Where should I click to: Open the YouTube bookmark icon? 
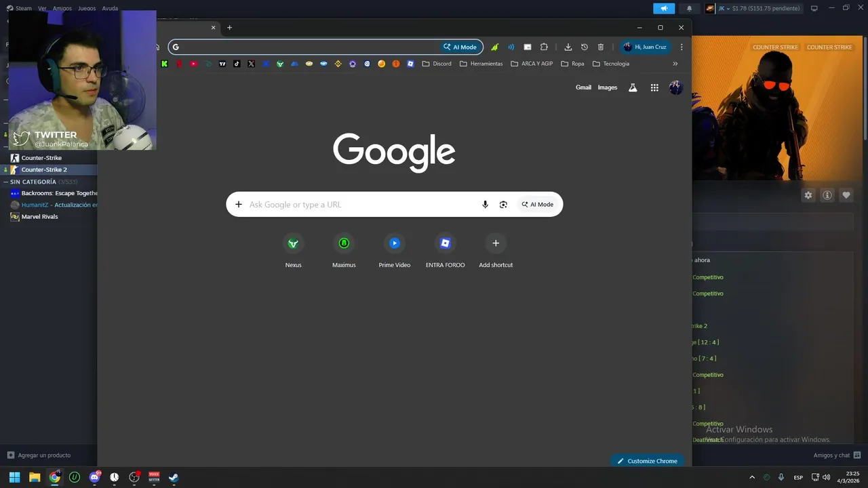click(x=193, y=64)
